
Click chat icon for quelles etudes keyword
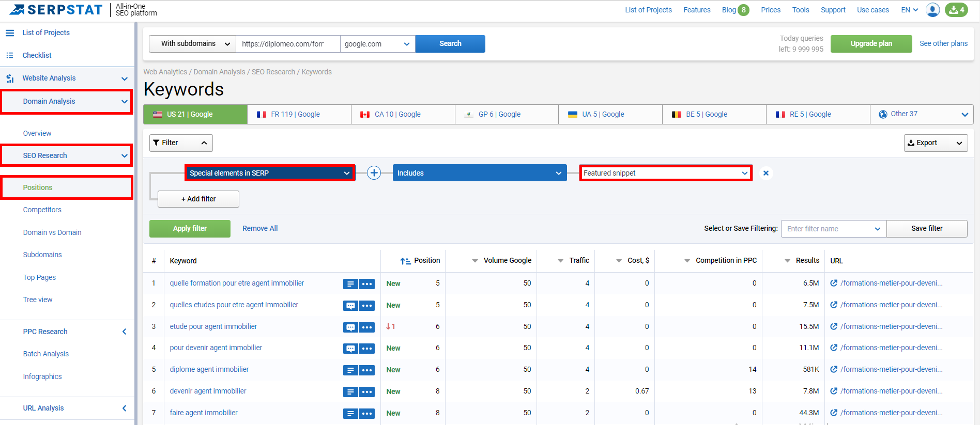click(350, 306)
